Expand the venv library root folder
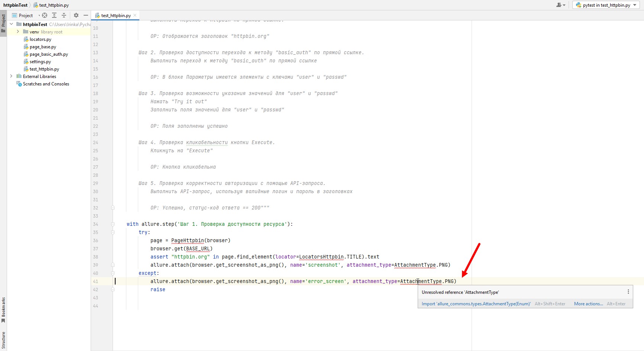This screenshot has height=351, width=644. pos(18,32)
